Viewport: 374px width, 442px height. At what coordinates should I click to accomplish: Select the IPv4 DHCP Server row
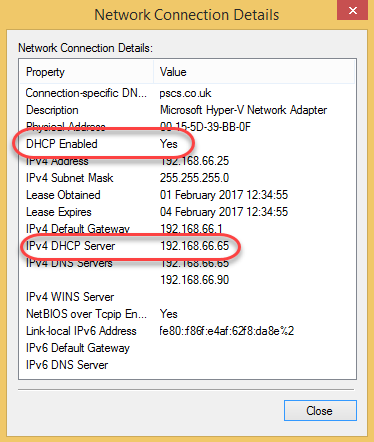[x=187, y=246]
